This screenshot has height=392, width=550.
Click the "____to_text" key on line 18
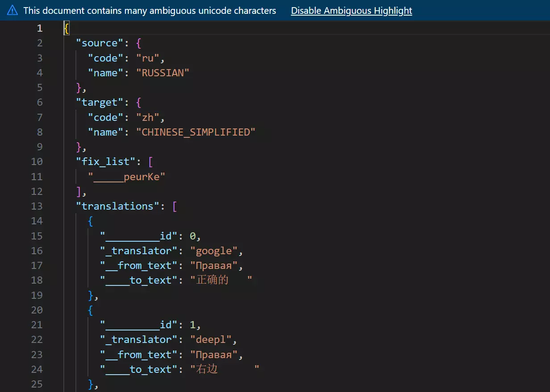(138, 280)
